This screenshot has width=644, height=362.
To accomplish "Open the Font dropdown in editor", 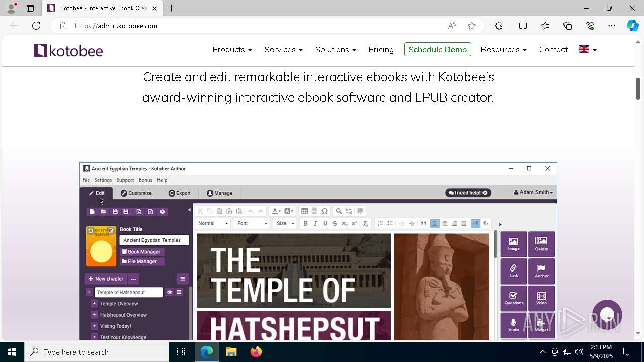I will [252, 223].
